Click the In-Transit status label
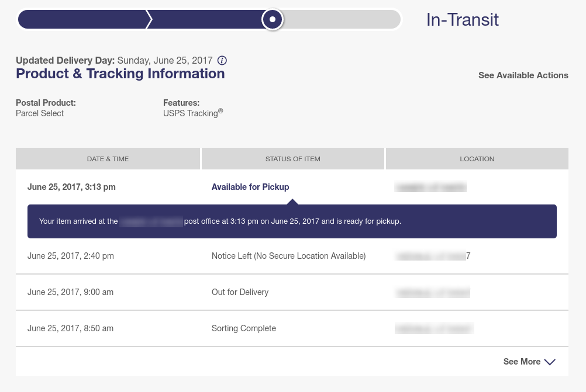The width and height of the screenshot is (586, 392). (462, 20)
